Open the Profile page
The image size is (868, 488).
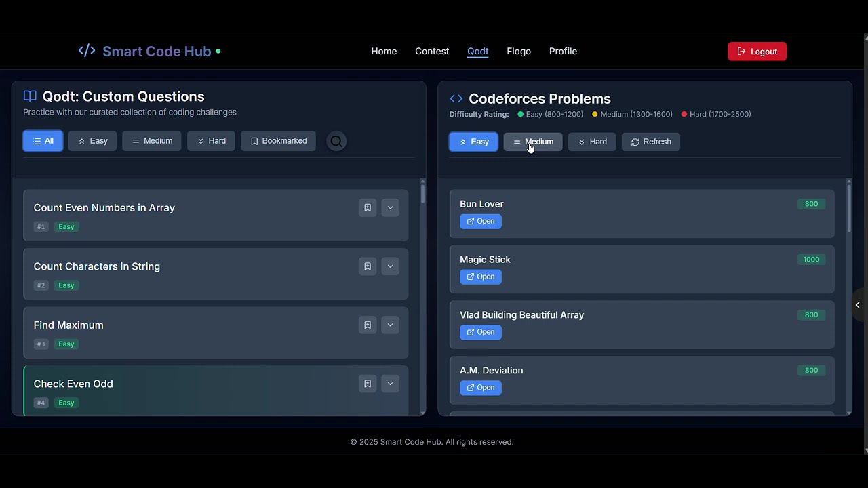tap(563, 52)
